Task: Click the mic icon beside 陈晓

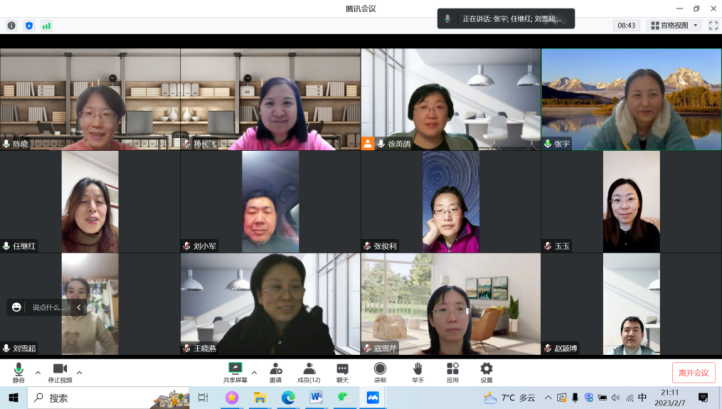Action: coord(6,144)
